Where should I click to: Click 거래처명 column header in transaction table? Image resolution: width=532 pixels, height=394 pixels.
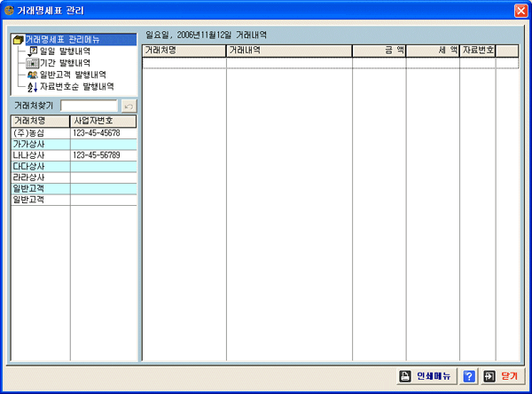point(184,51)
